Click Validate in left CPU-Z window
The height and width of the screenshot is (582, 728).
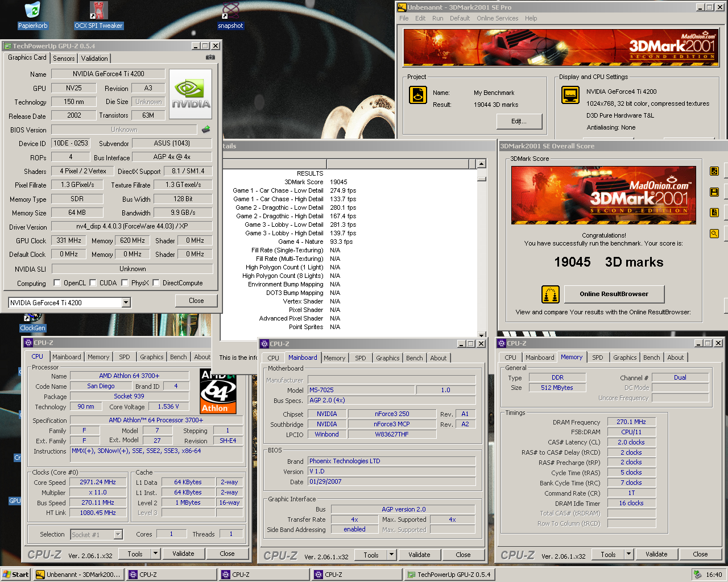pyautogui.click(x=183, y=554)
